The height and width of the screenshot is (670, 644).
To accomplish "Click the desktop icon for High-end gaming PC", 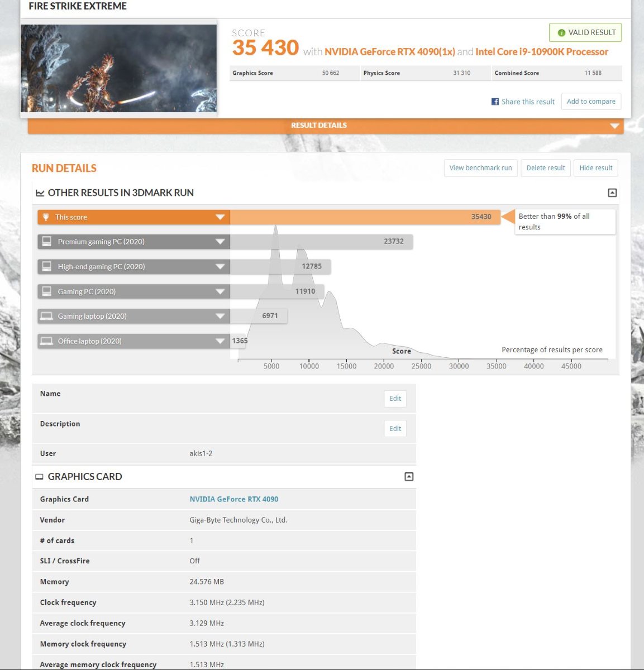I will click(x=47, y=266).
